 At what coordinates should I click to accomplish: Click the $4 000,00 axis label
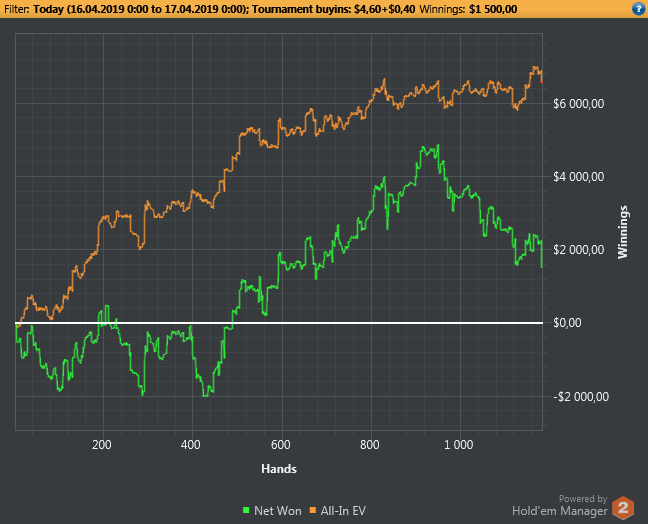point(579,177)
